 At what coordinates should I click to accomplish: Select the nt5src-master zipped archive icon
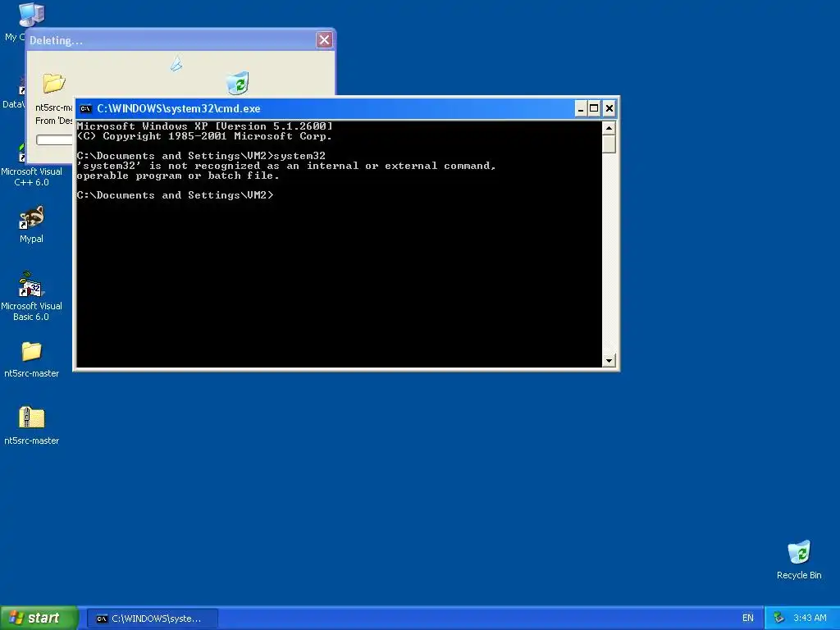click(x=32, y=418)
